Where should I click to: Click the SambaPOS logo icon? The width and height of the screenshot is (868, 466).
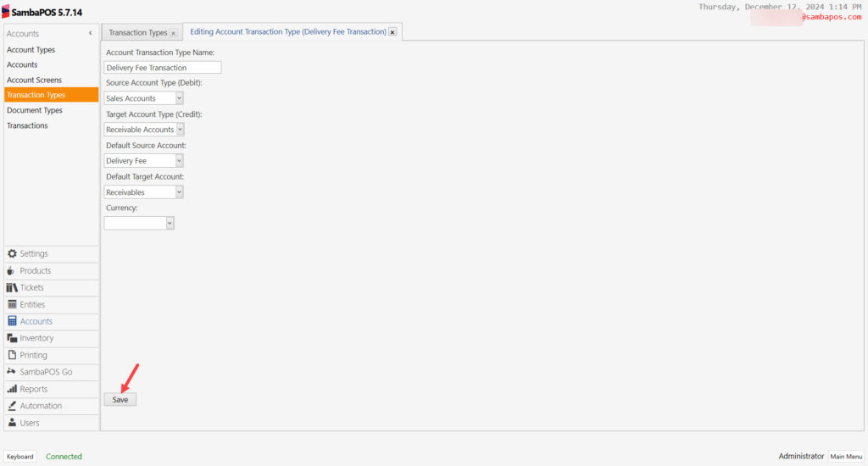[x=5, y=11]
